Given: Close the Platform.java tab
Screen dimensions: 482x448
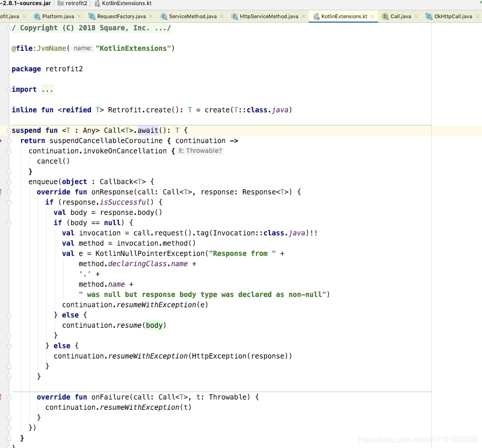Looking at the screenshot, I should tap(79, 16).
